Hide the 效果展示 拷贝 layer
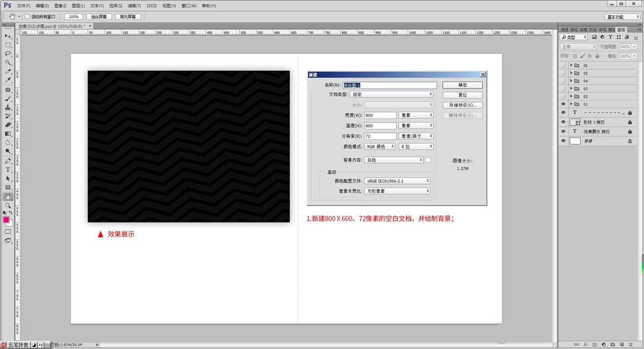Image resolution: width=644 pixels, height=349 pixels. click(563, 131)
